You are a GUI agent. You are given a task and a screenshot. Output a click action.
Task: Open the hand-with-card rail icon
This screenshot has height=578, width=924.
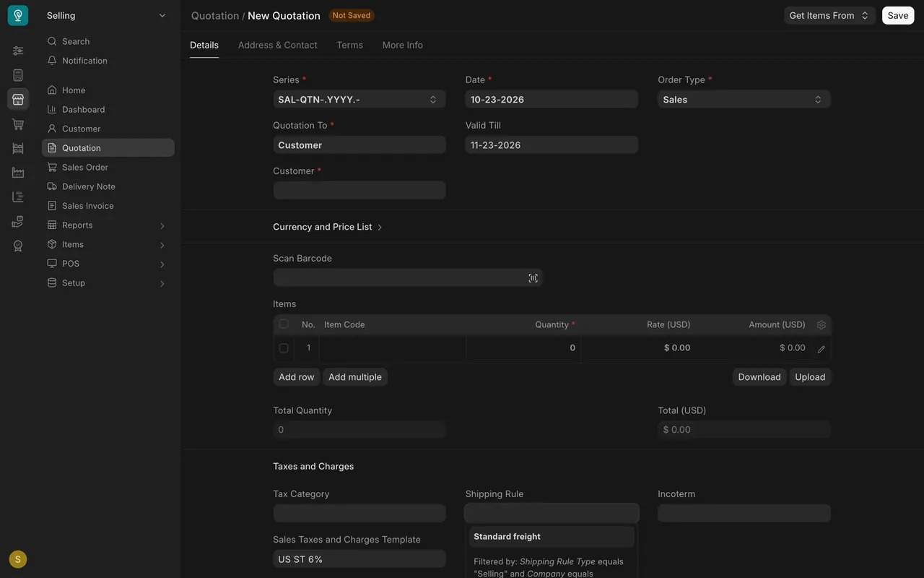18,222
